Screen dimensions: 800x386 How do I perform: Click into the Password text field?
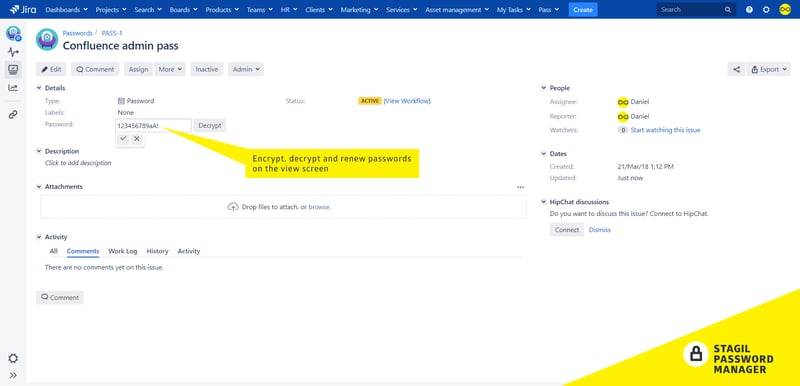coord(154,125)
